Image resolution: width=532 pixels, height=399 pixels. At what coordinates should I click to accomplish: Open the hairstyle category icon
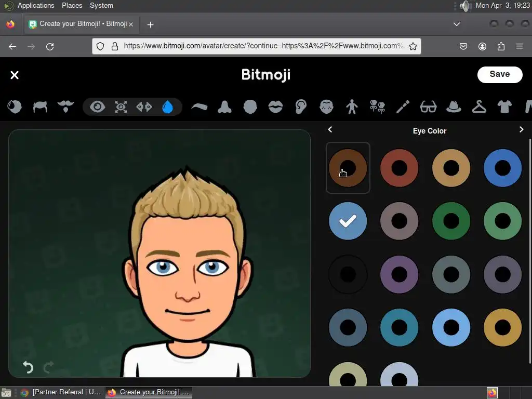click(x=40, y=107)
